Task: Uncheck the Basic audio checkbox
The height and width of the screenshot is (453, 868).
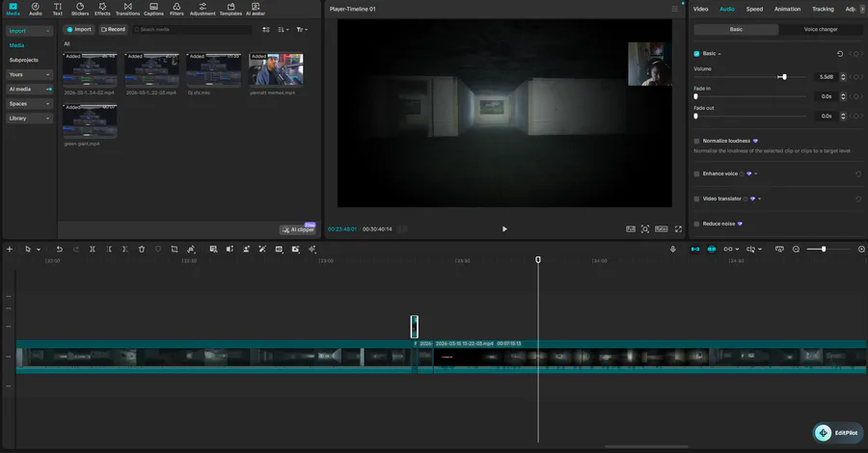Action: click(696, 54)
